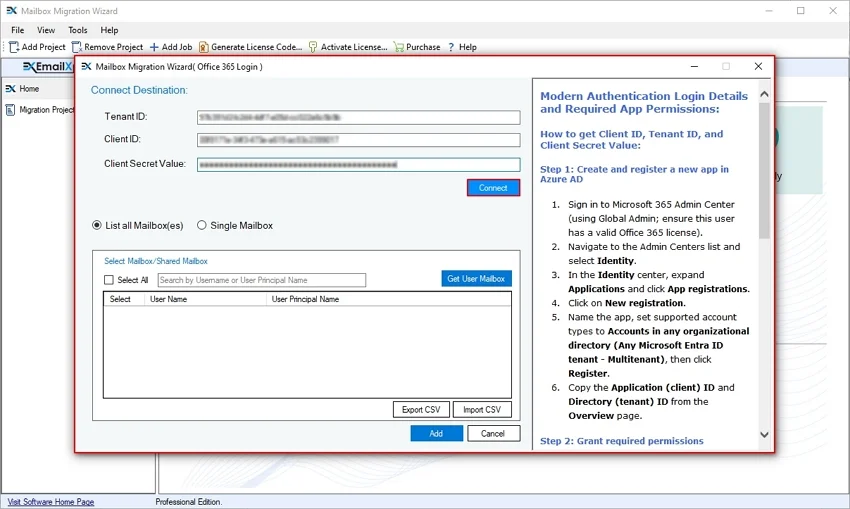Click the Help question mark icon
This screenshot has width=850, height=509.
coord(451,47)
